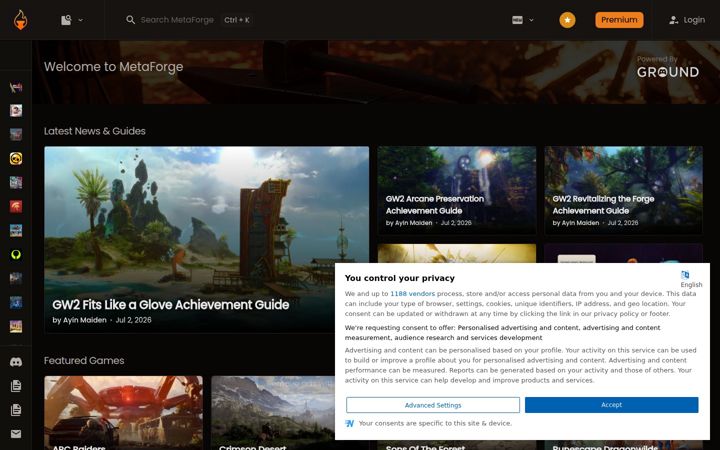Click the consent provider logo by site notice
This screenshot has width=720, height=450.
click(x=349, y=423)
